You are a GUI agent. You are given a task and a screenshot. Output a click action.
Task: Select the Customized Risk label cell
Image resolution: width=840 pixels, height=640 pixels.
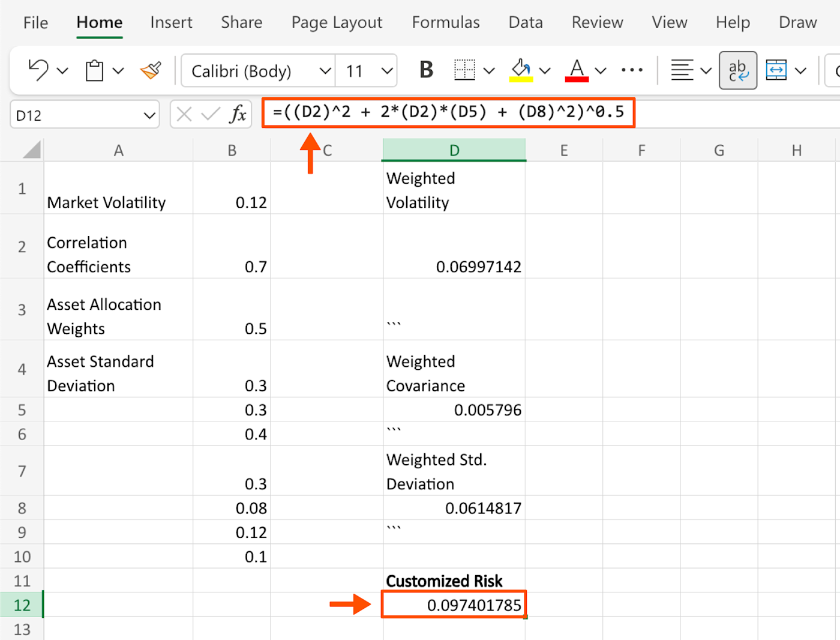tap(454, 581)
